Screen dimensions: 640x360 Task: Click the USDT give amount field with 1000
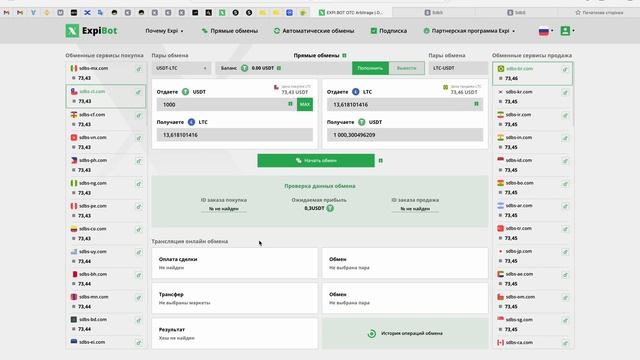pos(227,104)
